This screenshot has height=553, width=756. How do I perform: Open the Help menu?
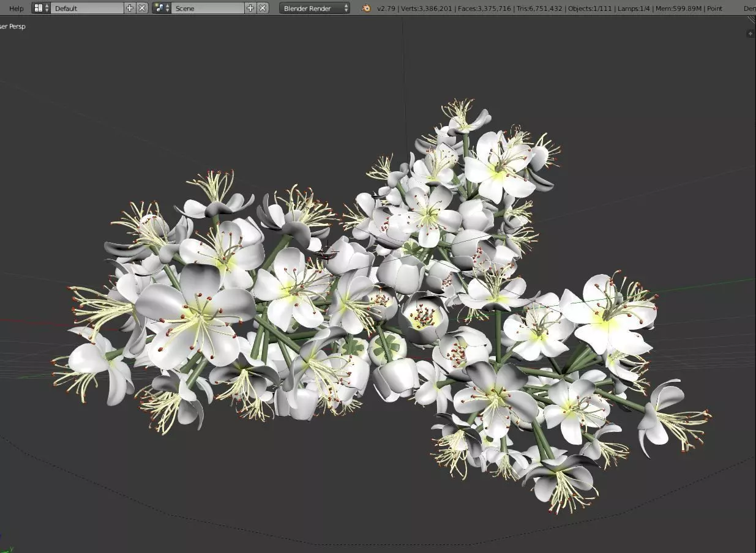pyautogui.click(x=17, y=9)
